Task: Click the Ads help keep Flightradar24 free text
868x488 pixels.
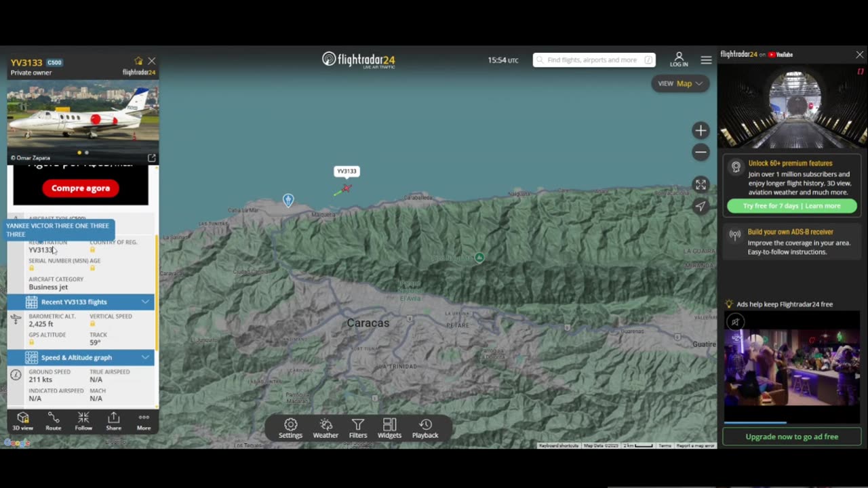Action: point(785,304)
